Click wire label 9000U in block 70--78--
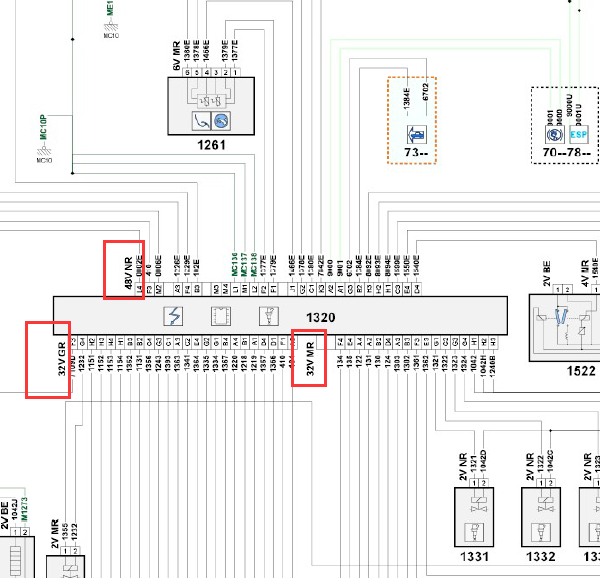 (569, 105)
